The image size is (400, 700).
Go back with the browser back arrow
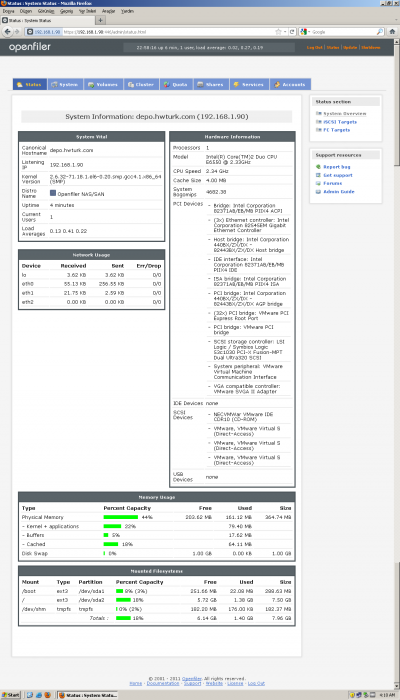7,32
